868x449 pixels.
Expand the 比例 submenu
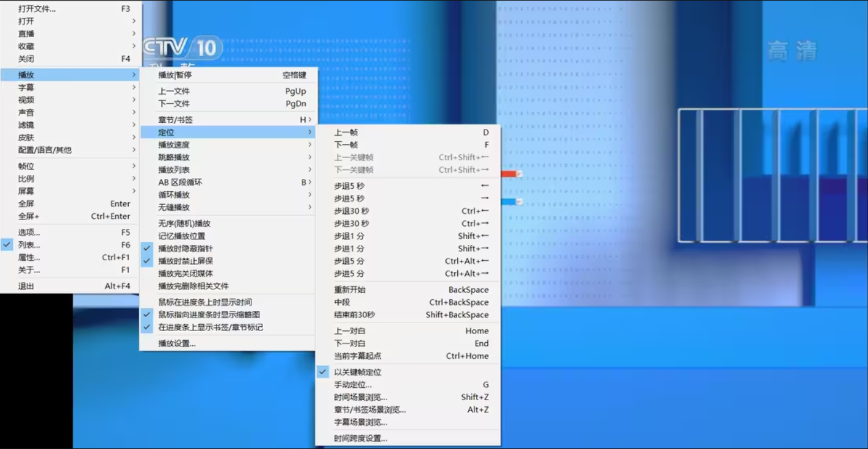tap(71, 179)
